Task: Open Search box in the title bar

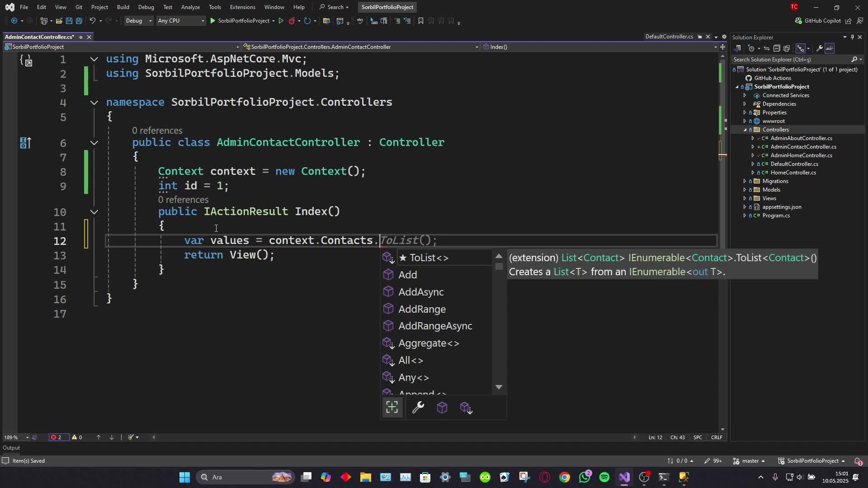Action: click(x=334, y=7)
